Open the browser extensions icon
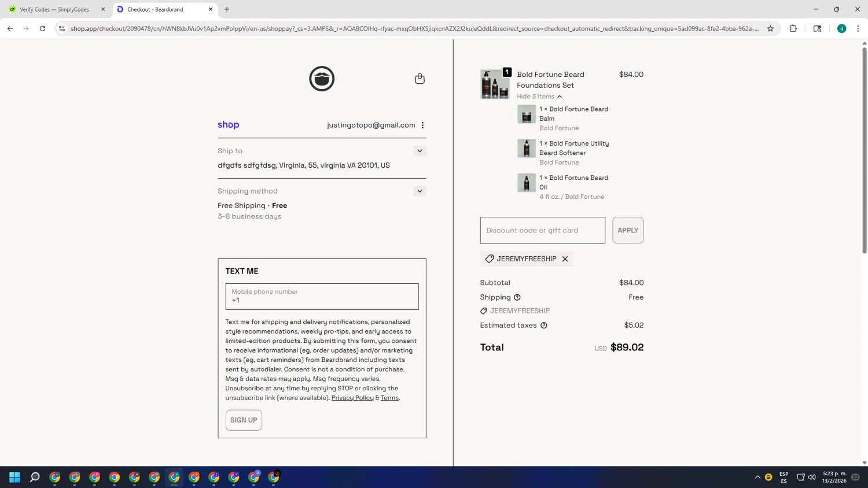 793,28
